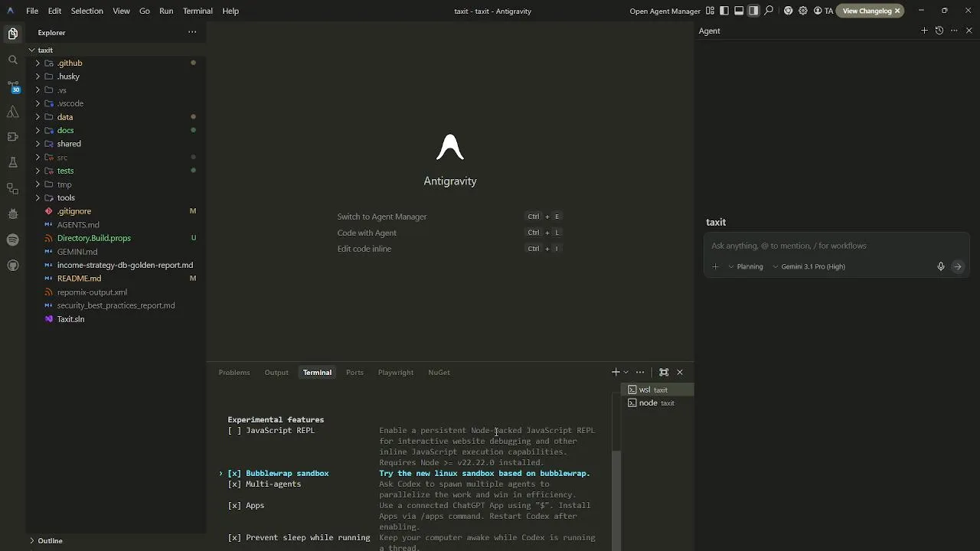Image resolution: width=980 pixels, height=551 pixels.
Task: Open Source Control view with 30 badge
Action: click(12, 86)
